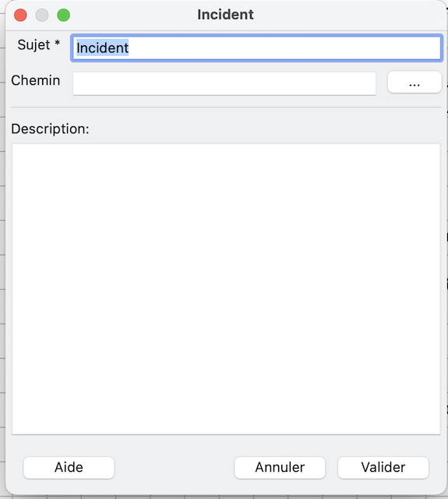Click the Chemin label text
This screenshot has width=448, height=499.
click(36, 80)
